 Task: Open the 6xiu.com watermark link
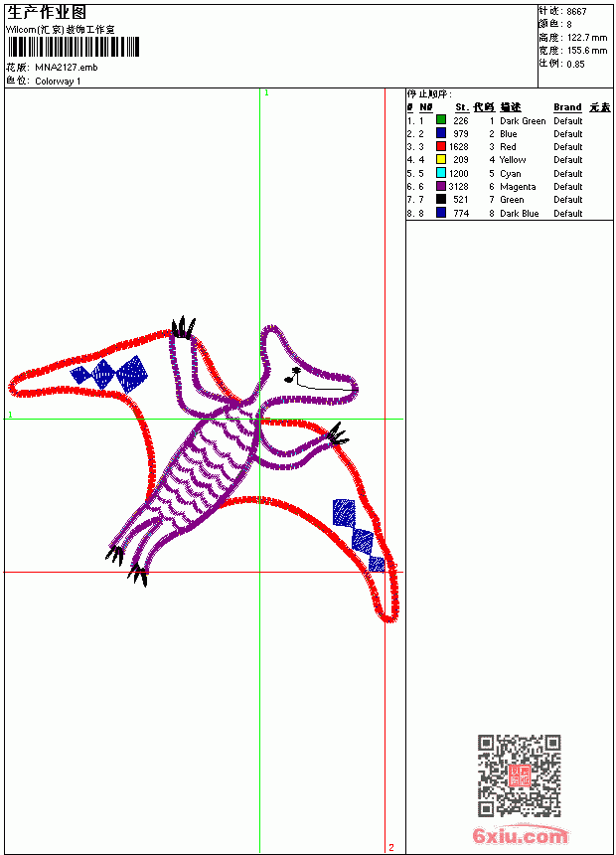click(x=520, y=835)
